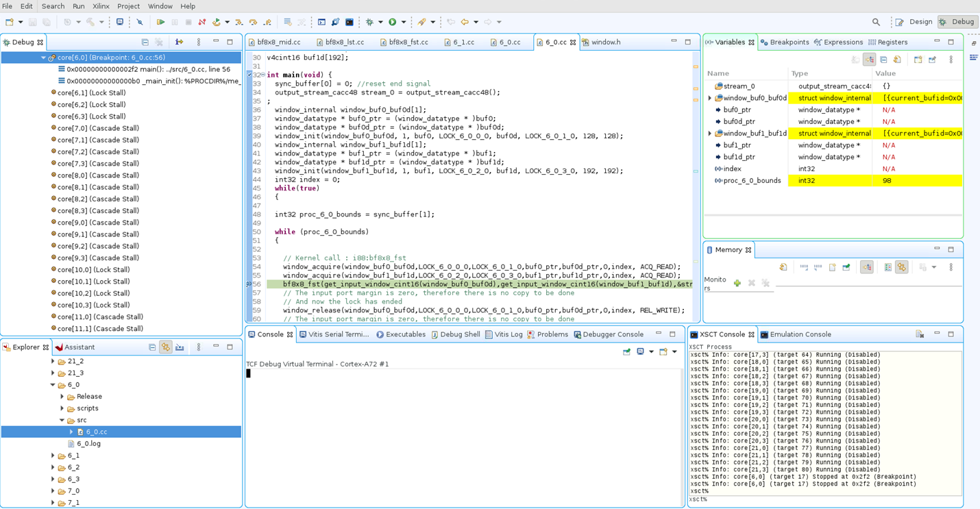Image resolution: width=980 pixels, height=509 pixels.
Task: Expand the window_buf0_buf0d variable
Action: (710, 98)
